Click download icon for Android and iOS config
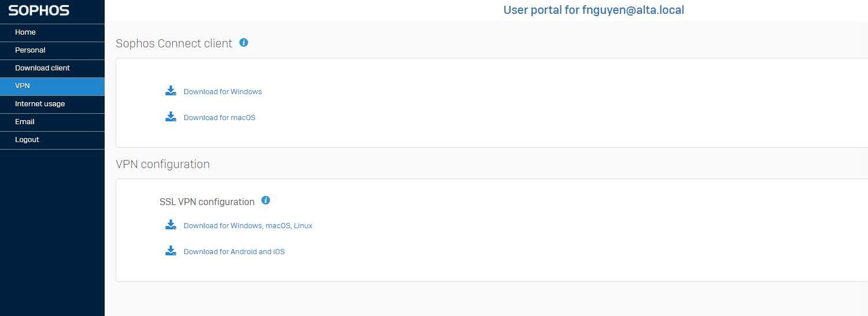868x316 pixels. click(171, 251)
